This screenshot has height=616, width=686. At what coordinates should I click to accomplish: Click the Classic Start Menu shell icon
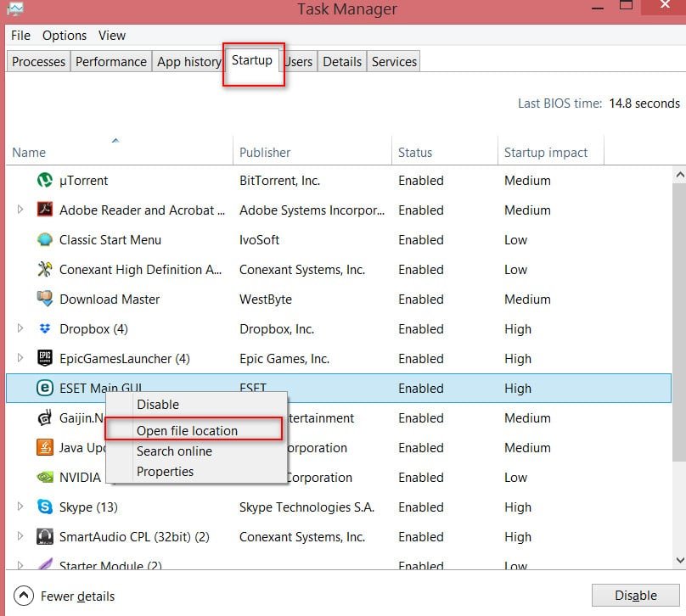(x=45, y=239)
